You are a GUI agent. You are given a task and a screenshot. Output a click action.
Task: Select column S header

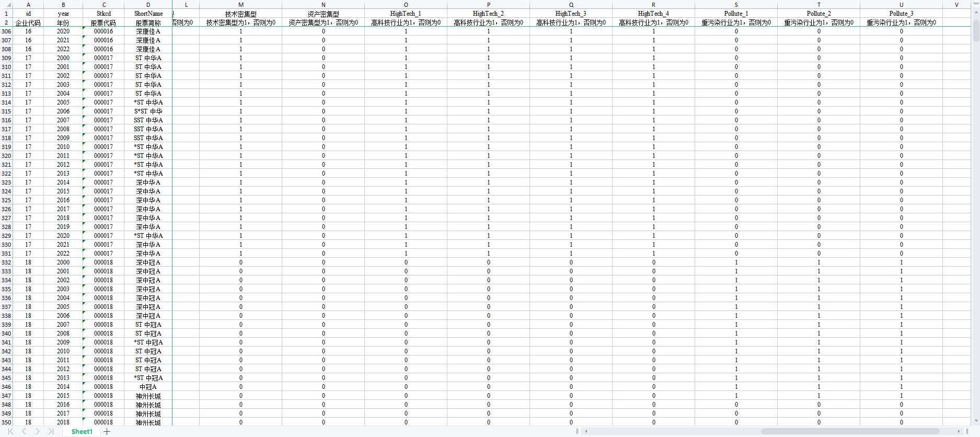[736, 5]
